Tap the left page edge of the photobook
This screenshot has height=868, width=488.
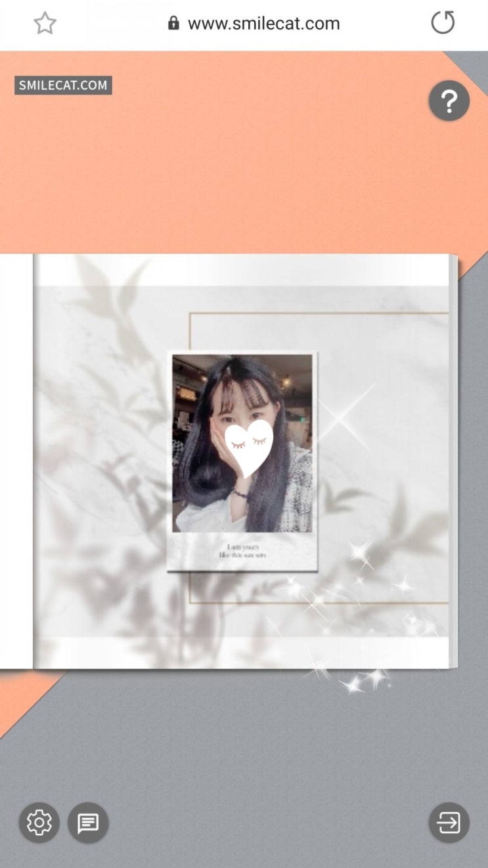(x=16, y=462)
